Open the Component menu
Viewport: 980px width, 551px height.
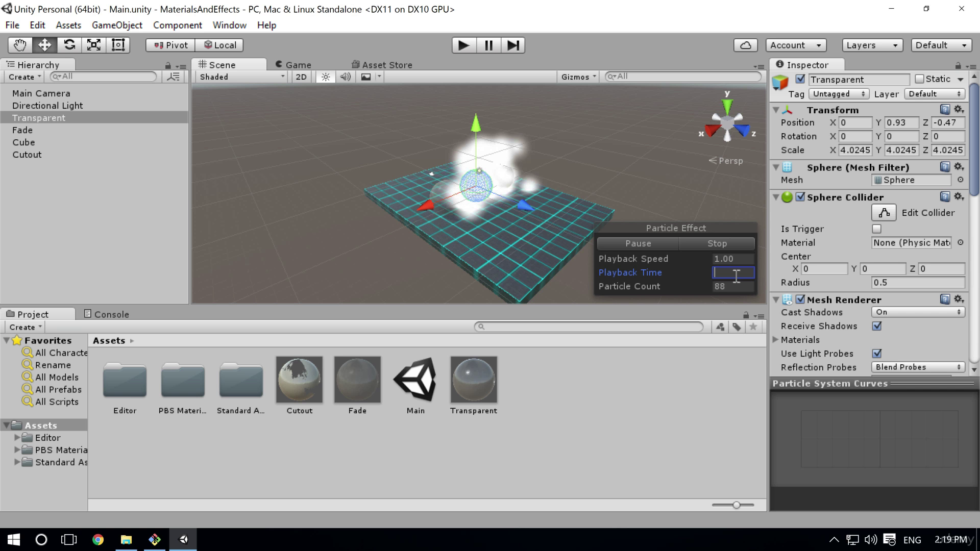coord(177,25)
